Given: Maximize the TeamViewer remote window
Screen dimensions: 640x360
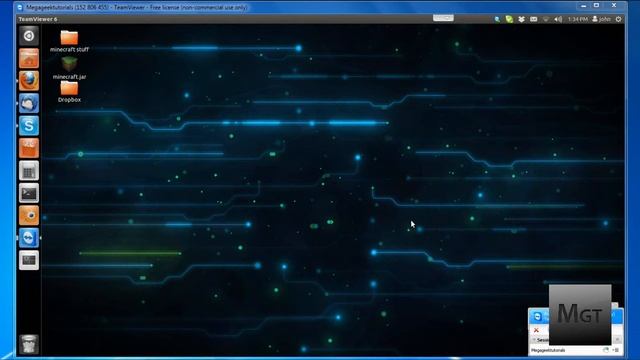Looking at the screenshot, I should pyautogui.click(x=596, y=6).
